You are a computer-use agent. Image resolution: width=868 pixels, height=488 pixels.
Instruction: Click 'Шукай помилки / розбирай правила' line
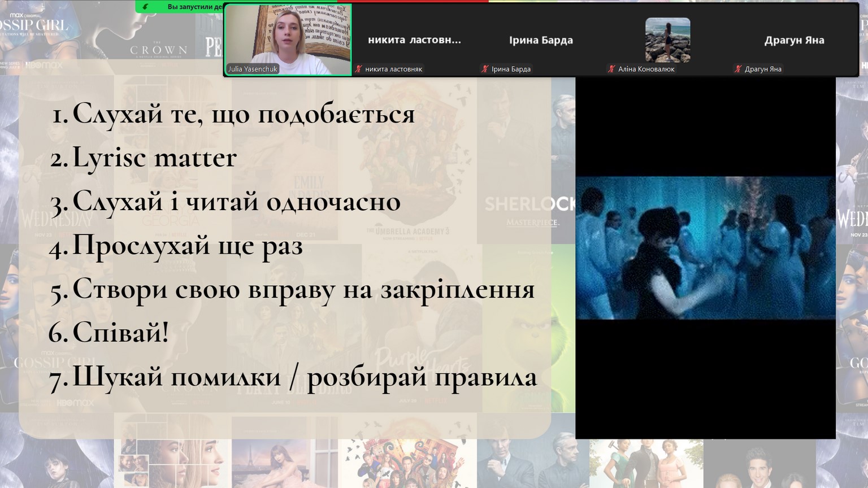[304, 377]
